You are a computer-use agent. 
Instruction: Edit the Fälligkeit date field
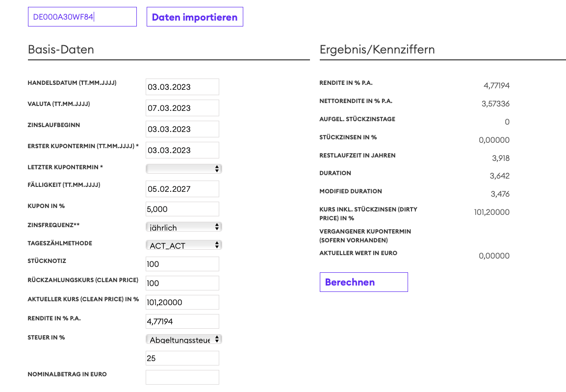[182, 189]
